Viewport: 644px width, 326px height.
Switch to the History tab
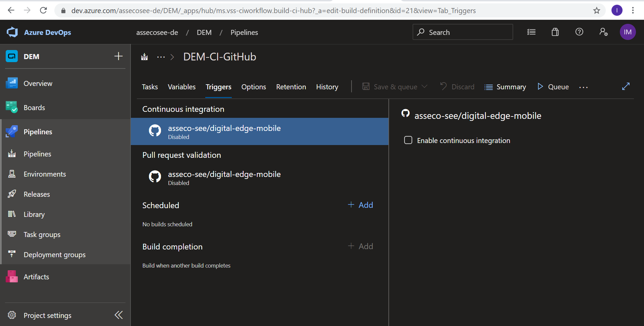tap(327, 87)
